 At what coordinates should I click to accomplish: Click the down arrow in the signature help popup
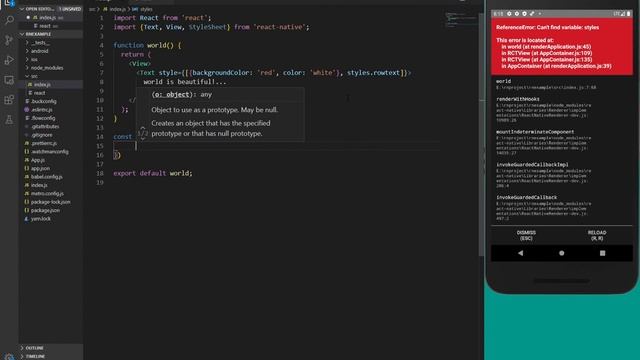click(x=143, y=138)
